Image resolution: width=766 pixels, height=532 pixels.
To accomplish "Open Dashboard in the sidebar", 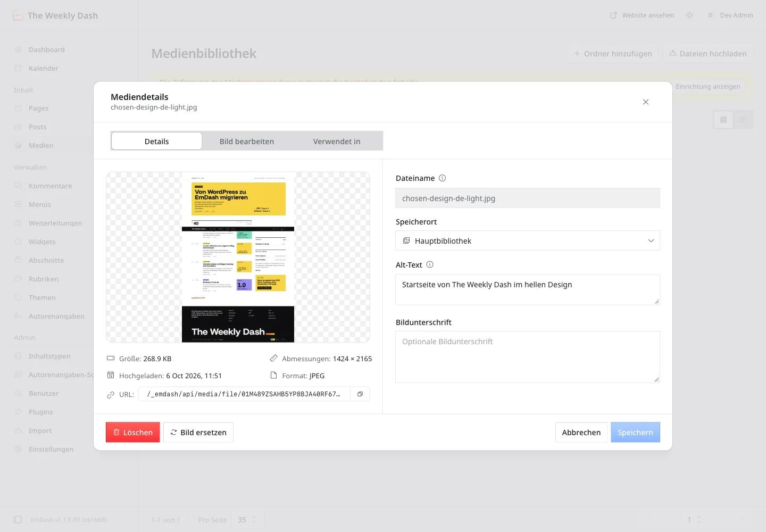I will pos(47,50).
